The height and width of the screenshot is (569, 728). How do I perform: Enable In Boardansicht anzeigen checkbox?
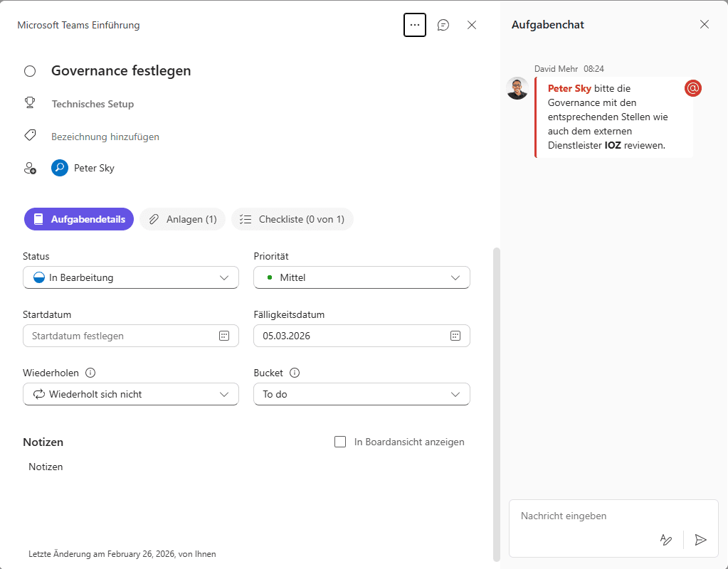point(340,442)
